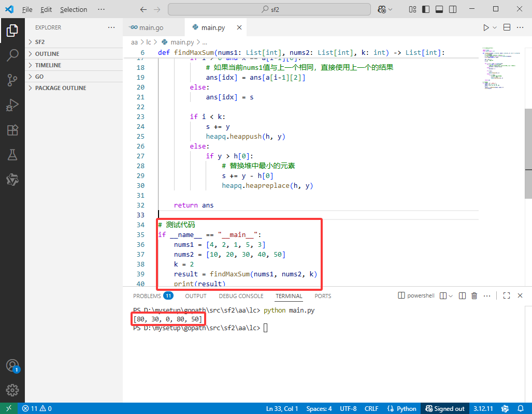Toggle the bottom panel visibility

click(439, 9)
